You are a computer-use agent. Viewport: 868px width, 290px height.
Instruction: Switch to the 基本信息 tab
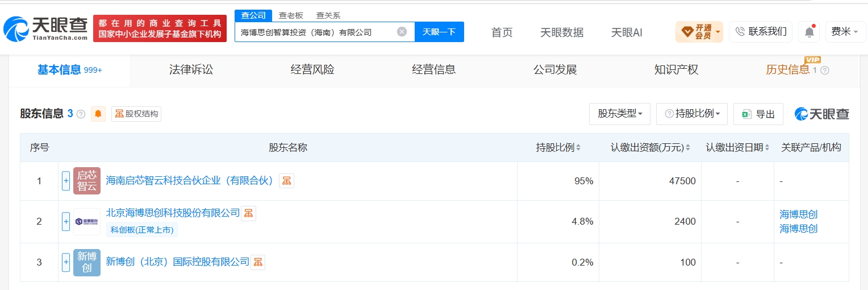[x=69, y=70]
